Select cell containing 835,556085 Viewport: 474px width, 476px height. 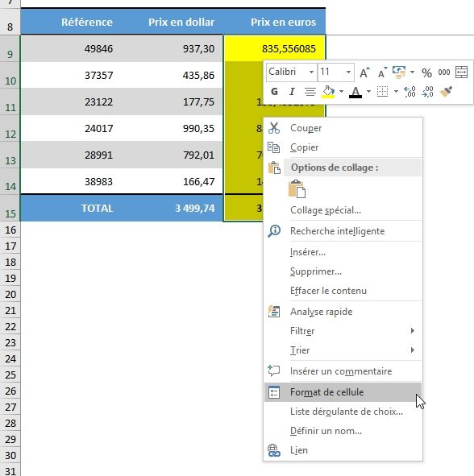pyautogui.click(x=274, y=48)
